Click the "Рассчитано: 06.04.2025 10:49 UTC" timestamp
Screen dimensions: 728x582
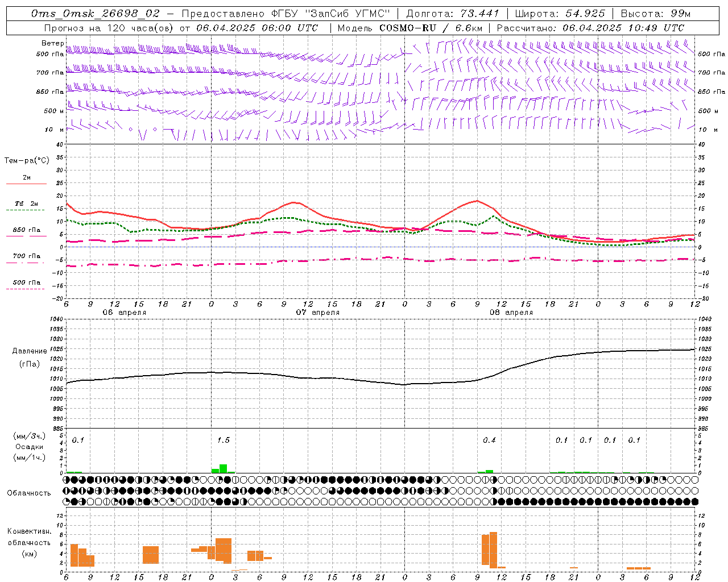590,28
